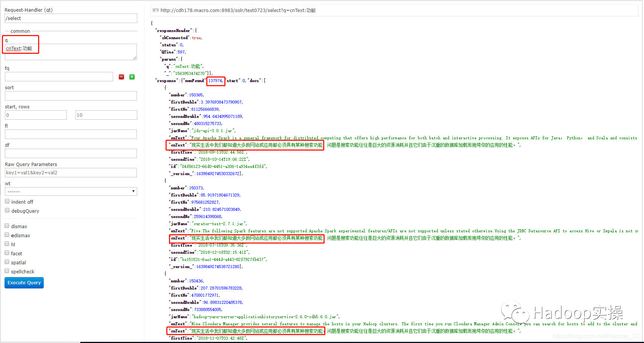The height and width of the screenshot is (343, 644).
Task: Toggle the edismax checkbox
Action: click(7, 235)
